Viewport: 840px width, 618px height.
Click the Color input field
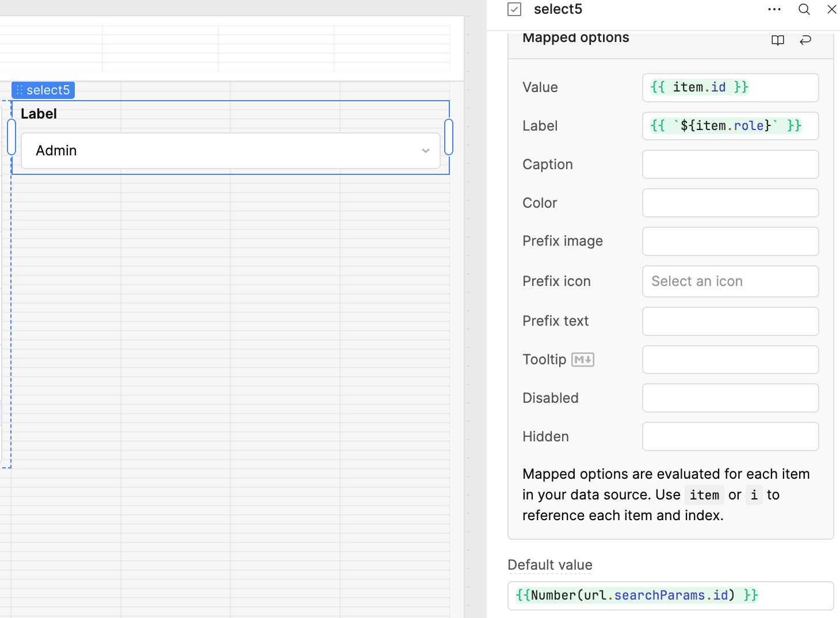(730, 203)
